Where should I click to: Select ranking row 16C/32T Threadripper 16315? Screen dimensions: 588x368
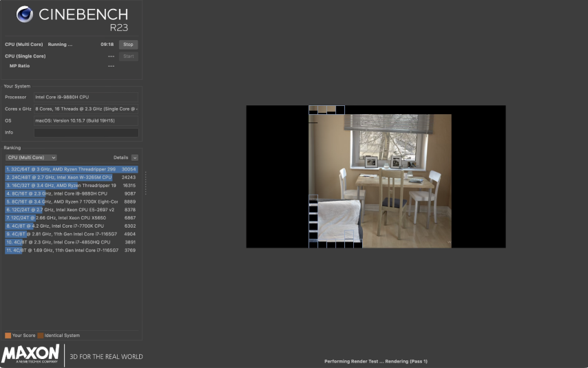71,186
